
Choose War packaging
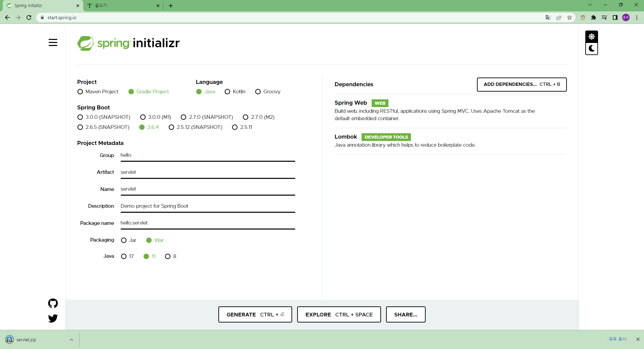tap(155, 240)
